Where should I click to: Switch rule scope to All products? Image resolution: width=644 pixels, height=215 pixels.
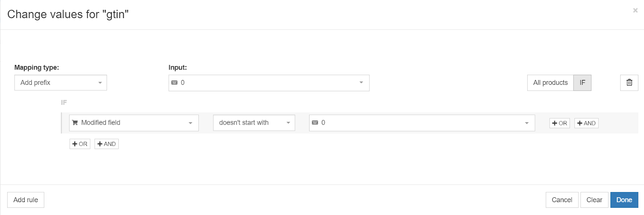(x=550, y=83)
